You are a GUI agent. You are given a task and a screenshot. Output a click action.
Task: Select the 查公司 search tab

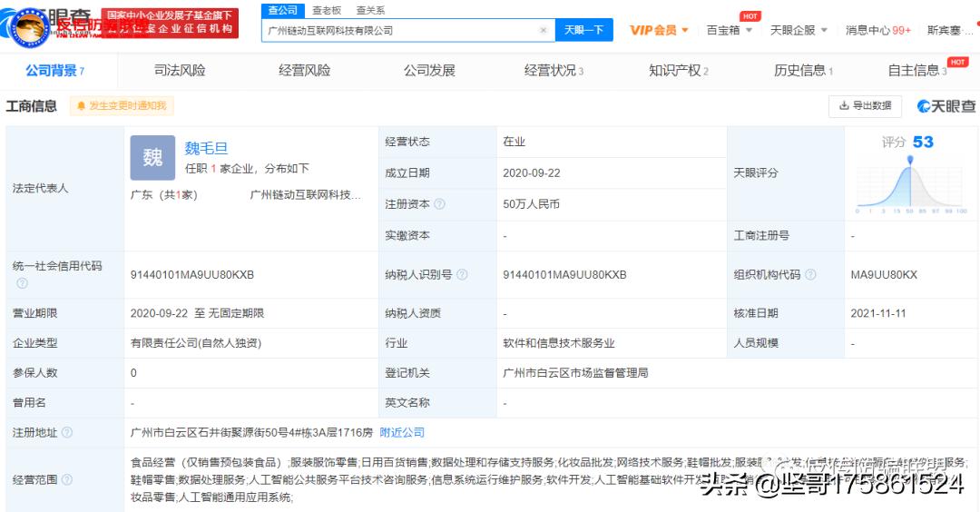(x=283, y=11)
